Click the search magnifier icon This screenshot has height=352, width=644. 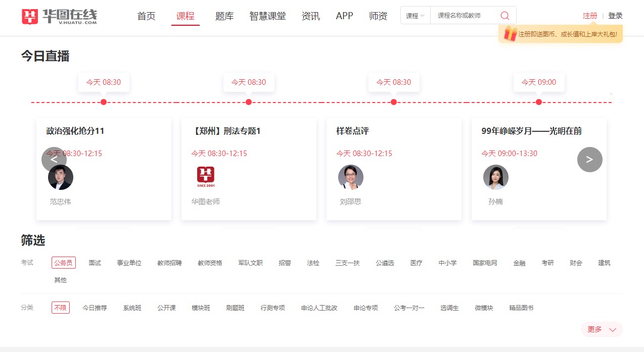pyautogui.click(x=504, y=15)
